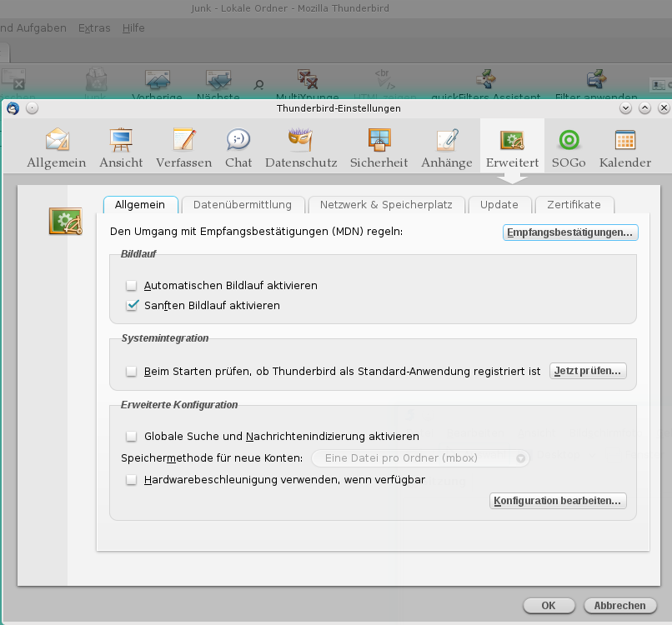672x625 pixels.
Task: Click the 'Junk - Lokale Ordner - Mozilla Thunderbird' title
Action: tap(290, 8)
